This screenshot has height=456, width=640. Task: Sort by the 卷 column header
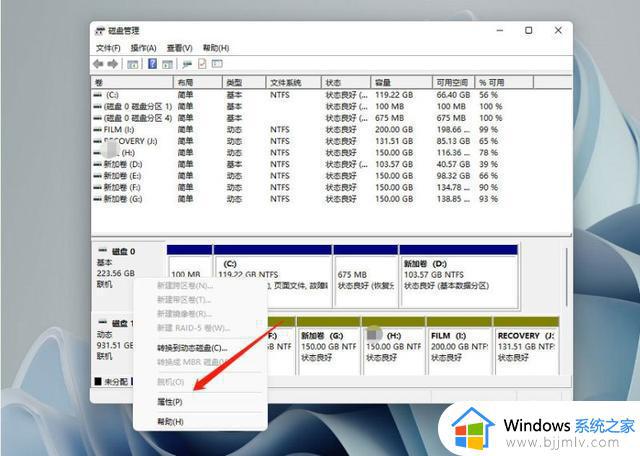[132, 82]
